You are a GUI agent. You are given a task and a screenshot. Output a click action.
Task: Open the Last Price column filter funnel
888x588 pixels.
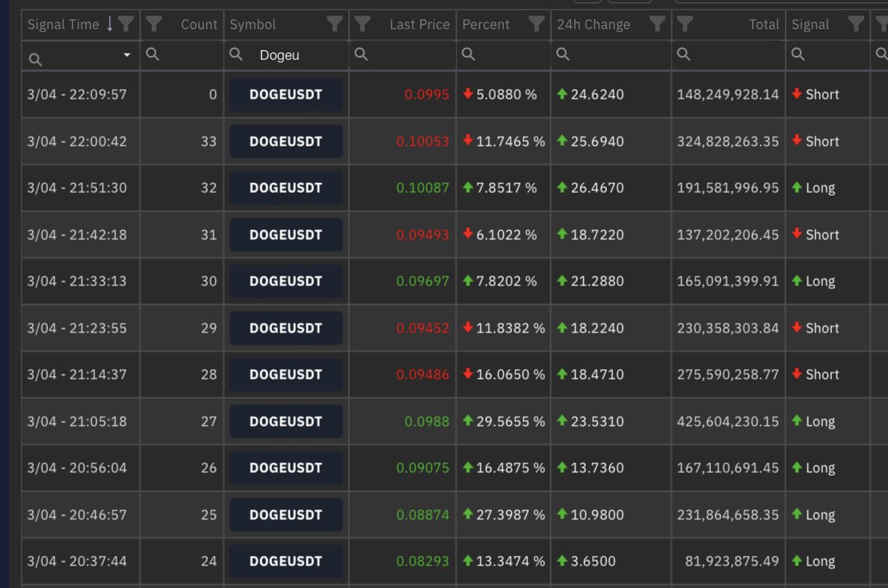[x=363, y=24]
